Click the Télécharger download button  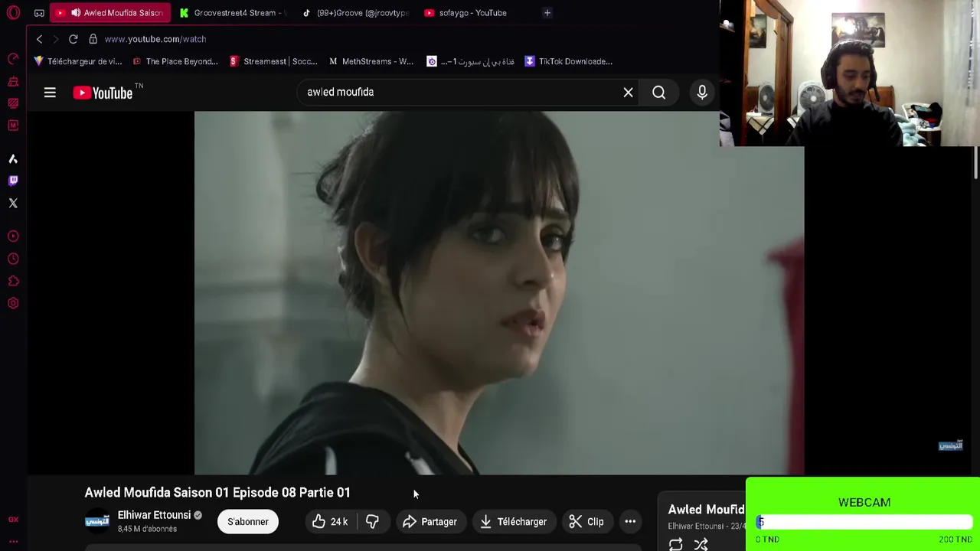(513, 522)
